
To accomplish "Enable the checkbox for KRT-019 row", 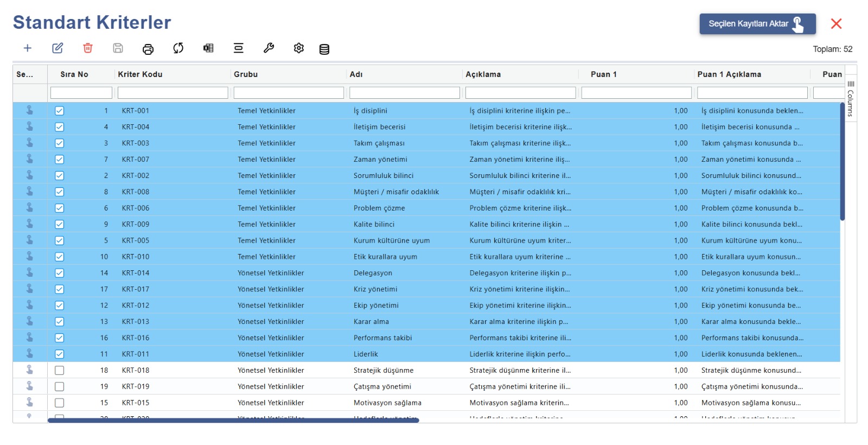I will [x=60, y=386].
